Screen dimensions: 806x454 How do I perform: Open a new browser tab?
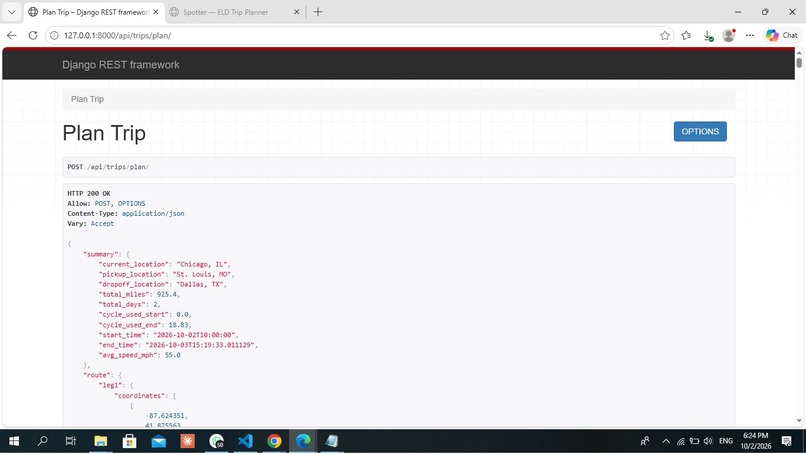tap(318, 12)
